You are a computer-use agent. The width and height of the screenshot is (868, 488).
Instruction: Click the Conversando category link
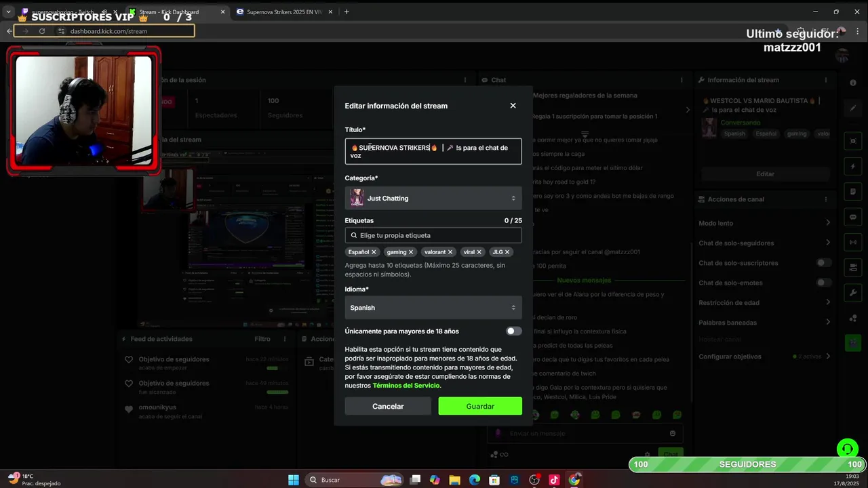741,123
